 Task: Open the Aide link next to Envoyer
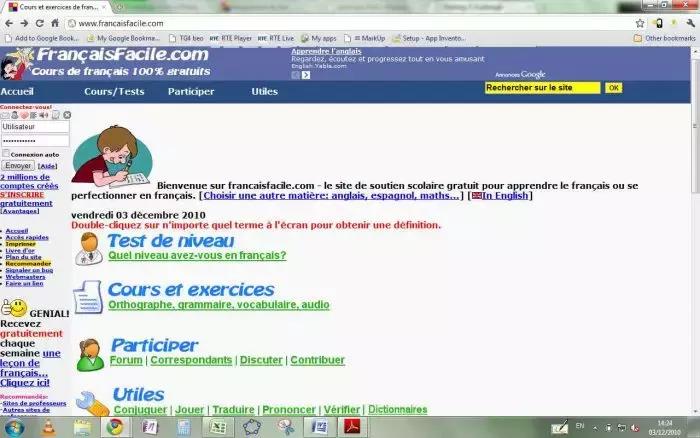[x=47, y=166]
